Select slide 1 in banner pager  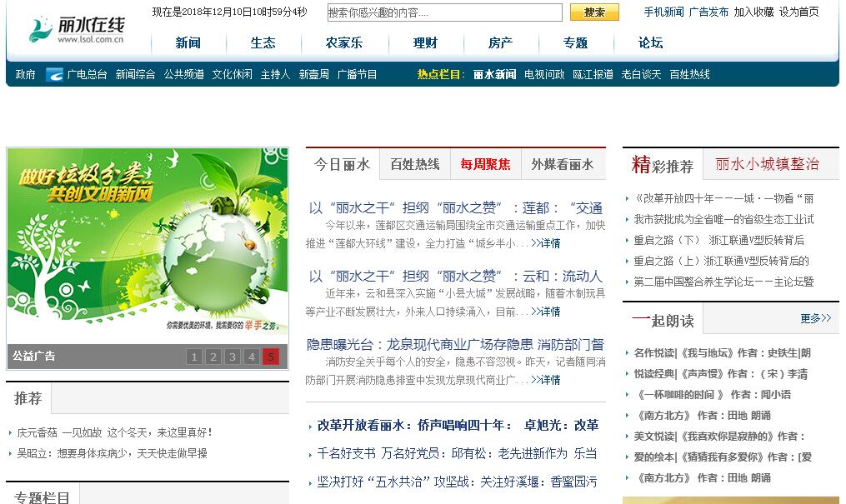194,357
